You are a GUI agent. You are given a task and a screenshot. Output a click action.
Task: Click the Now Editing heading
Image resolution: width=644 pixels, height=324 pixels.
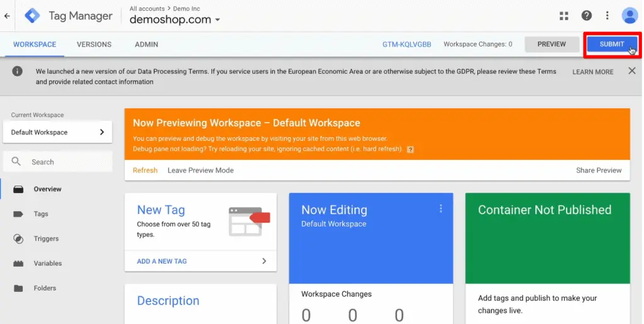click(x=335, y=210)
